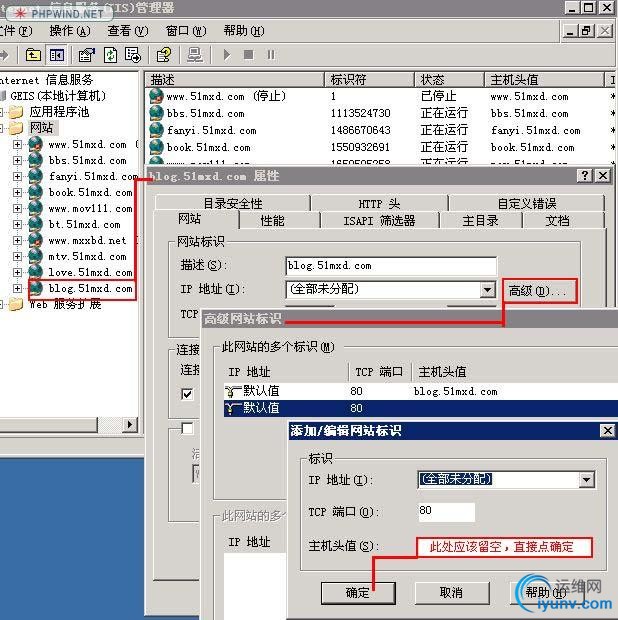Click globe icon of book.51mxd.com list row

pyautogui.click(x=157, y=147)
